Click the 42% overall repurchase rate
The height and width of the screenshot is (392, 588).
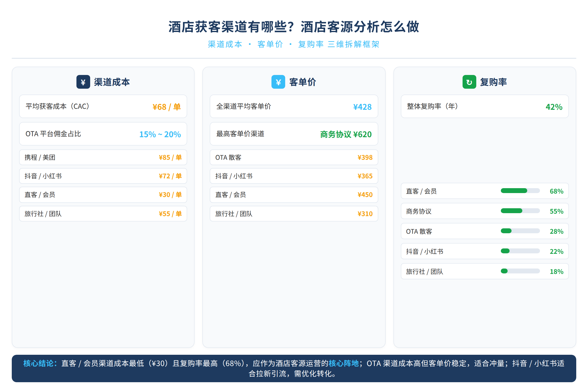[x=554, y=107]
